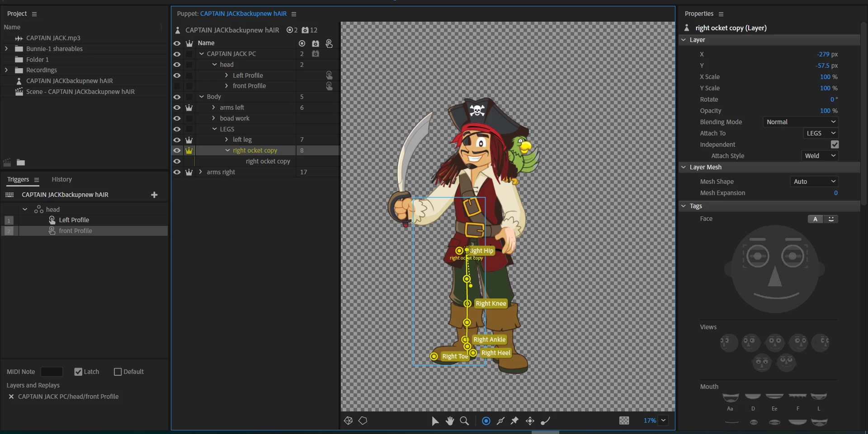Select the Pin tool
Viewport: 868px width, 434px height.
pos(514,421)
